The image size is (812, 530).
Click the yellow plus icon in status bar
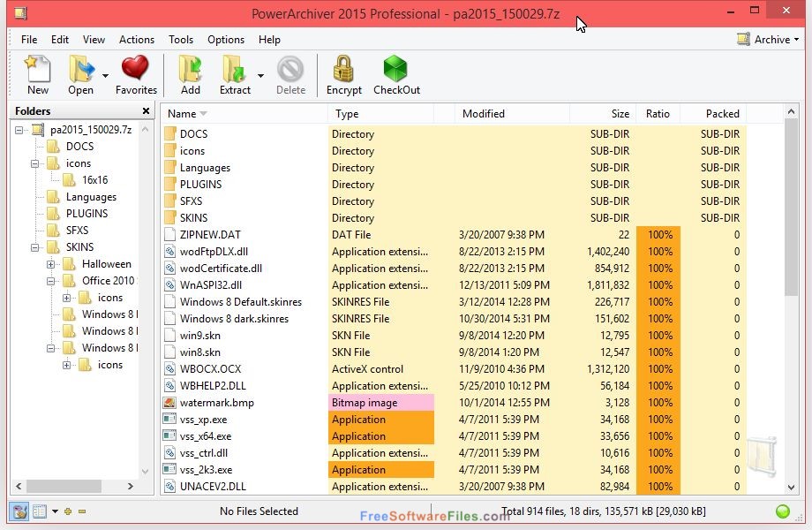[x=68, y=511]
